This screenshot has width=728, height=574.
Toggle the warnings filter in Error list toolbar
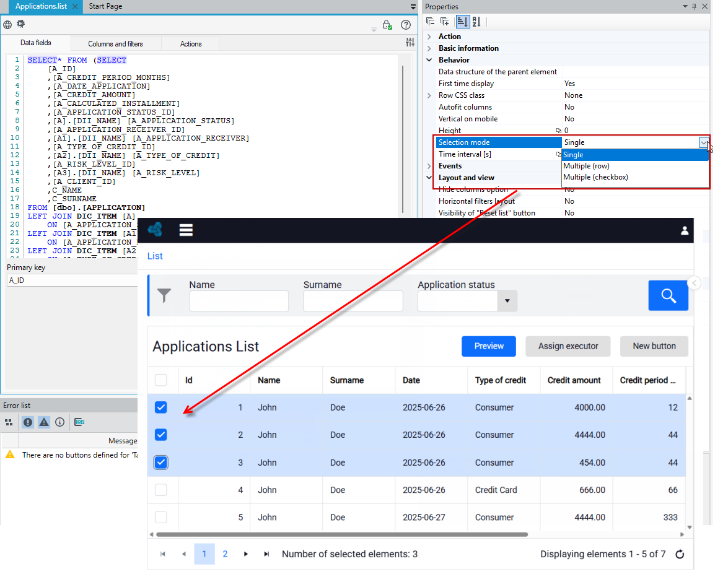[x=43, y=422]
